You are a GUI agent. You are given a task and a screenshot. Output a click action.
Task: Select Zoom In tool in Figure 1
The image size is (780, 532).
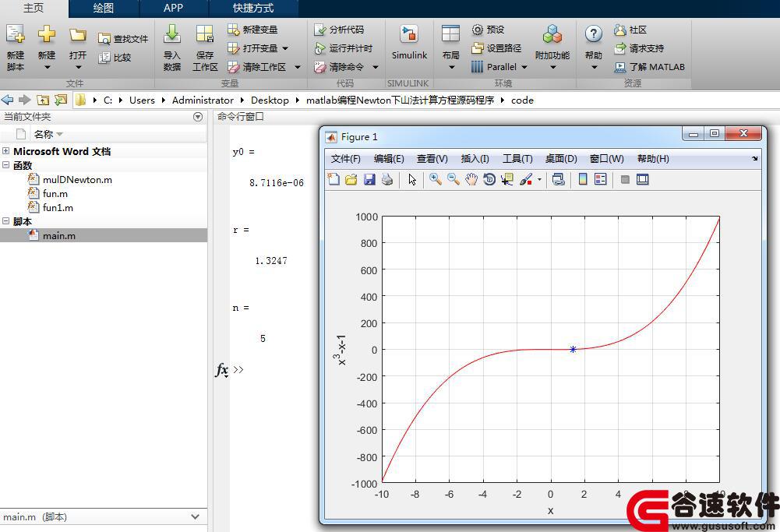point(436,179)
